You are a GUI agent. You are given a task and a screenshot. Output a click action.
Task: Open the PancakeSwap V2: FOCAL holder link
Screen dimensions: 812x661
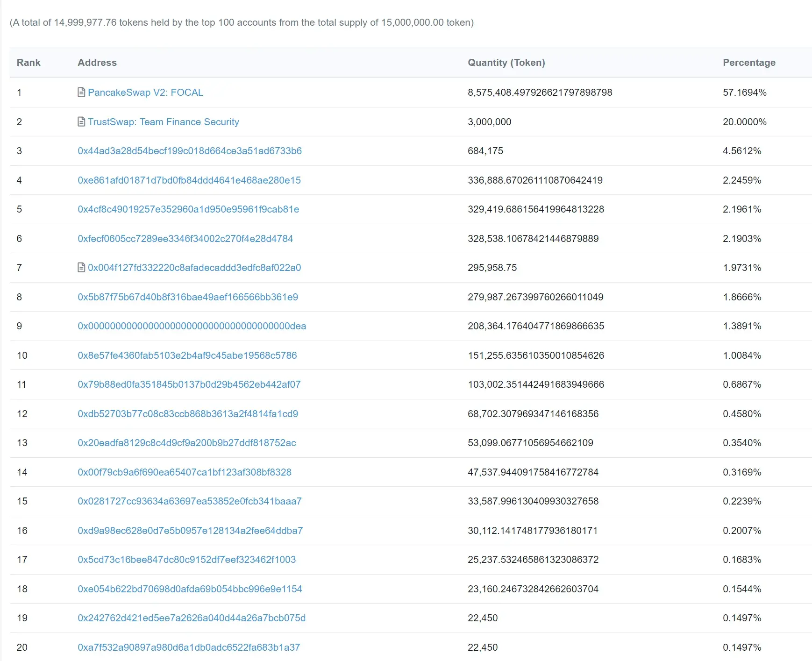tap(145, 92)
